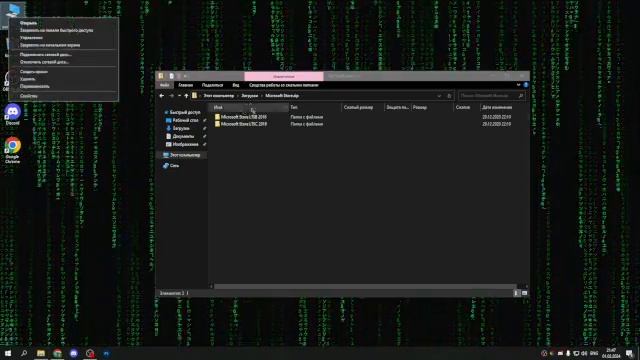Click the quick access toolbar properties icon
The width and height of the screenshot is (640, 360).
tap(171, 76)
